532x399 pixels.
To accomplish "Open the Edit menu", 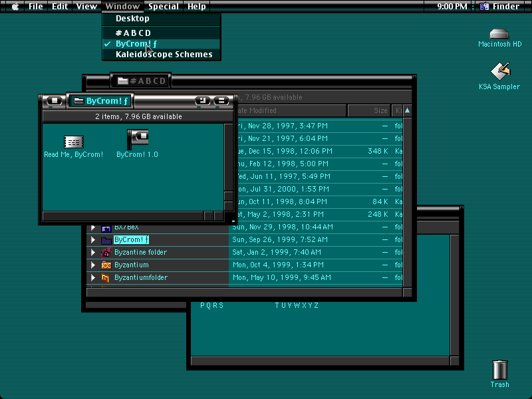I will [x=60, y=7].
